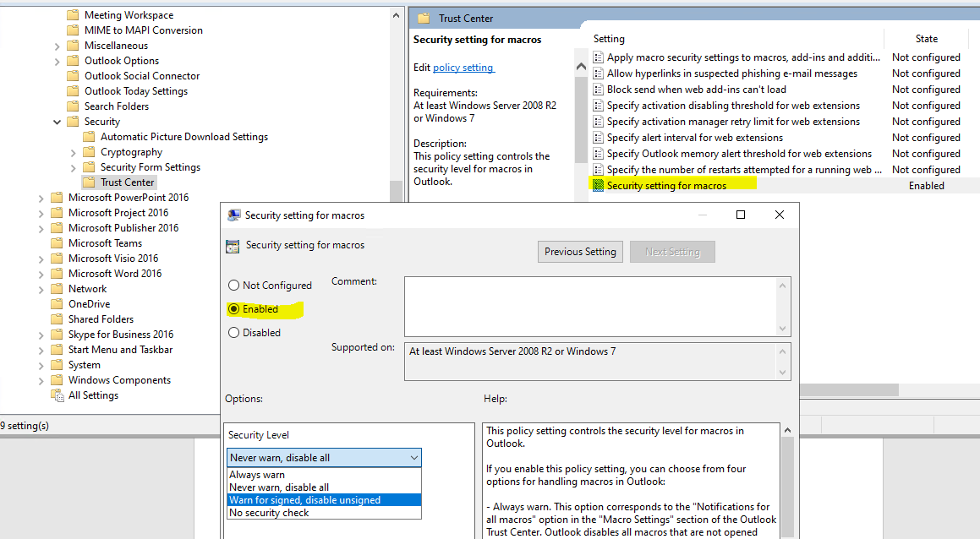Click the Microsoft Teams folder icon
The image size is (980, 539).
coord(57,243)
